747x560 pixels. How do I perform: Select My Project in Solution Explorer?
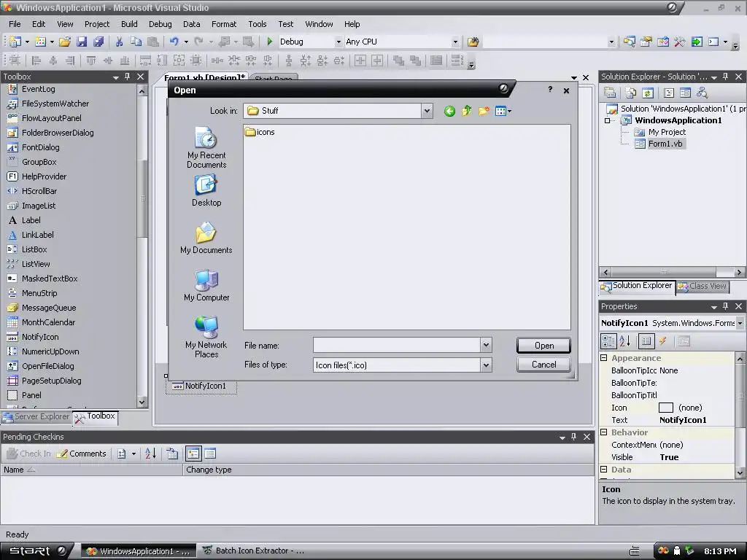pos(667,132)
